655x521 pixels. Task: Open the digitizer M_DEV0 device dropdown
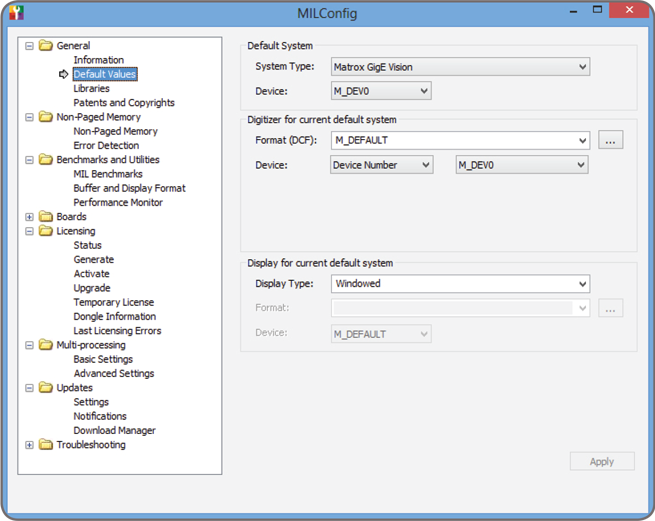522,165
